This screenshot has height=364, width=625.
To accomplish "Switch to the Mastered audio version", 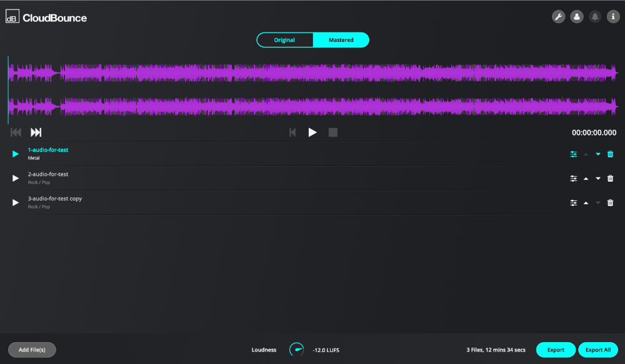I will coord(341,40).
